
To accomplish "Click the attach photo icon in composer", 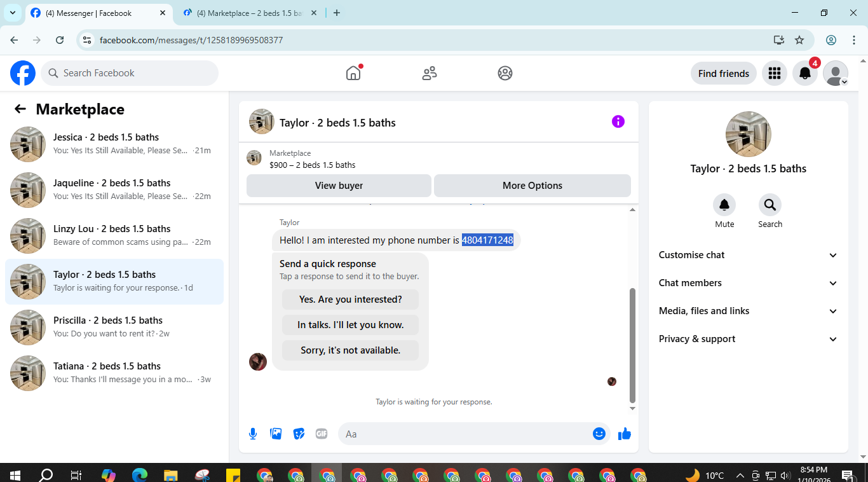I will point(276,434).
